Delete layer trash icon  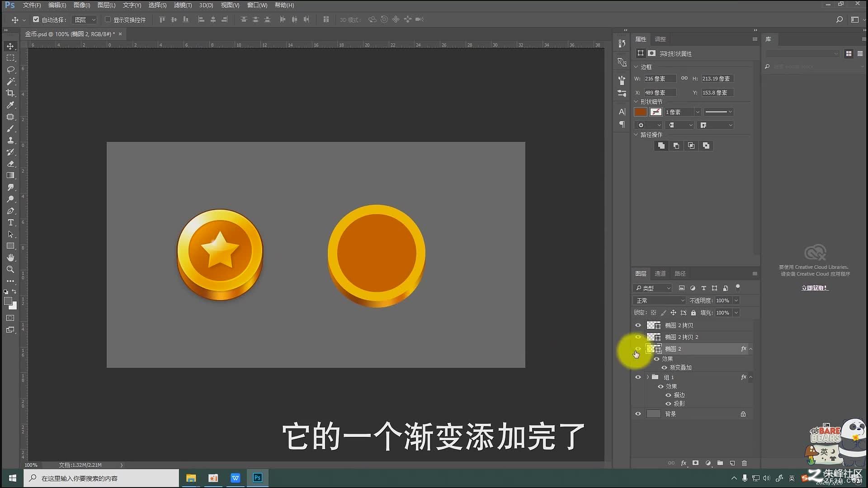745,463
